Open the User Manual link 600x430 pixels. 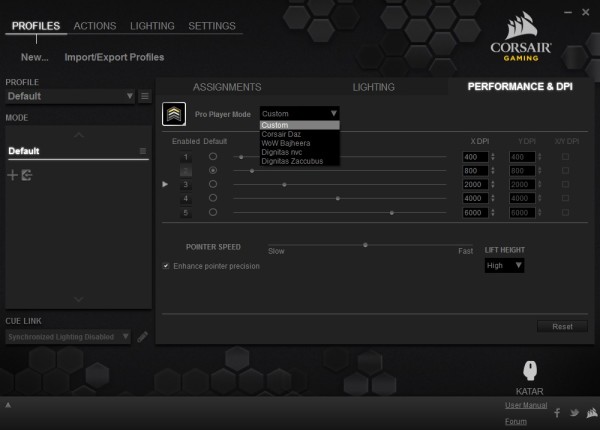(x=526, y=405)
